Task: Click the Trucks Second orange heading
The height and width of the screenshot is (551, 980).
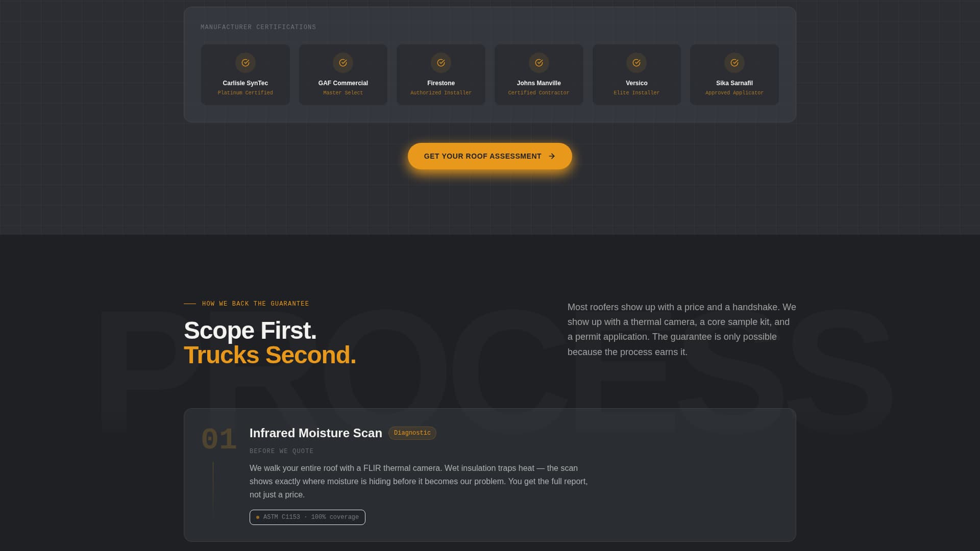Action: click(270, 355)
